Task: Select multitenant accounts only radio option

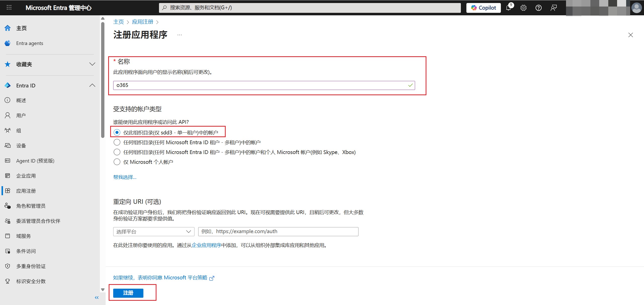Action: (x=117, y=142)
